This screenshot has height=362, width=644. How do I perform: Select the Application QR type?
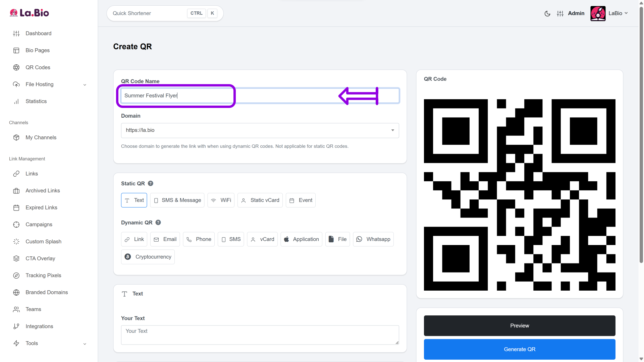301,239
